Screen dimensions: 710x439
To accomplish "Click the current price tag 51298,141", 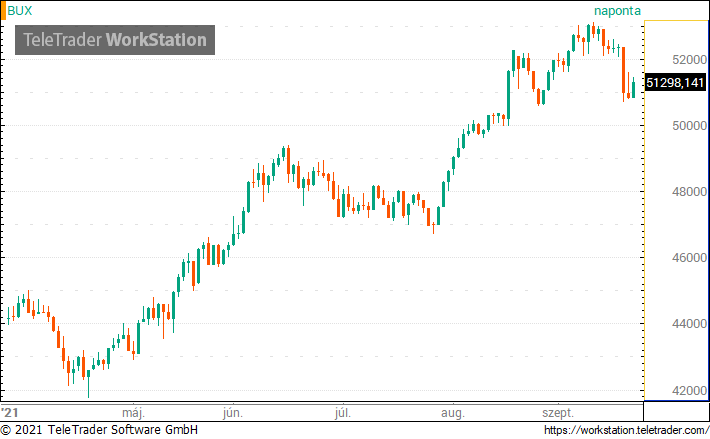I will (x=675, y=82).
